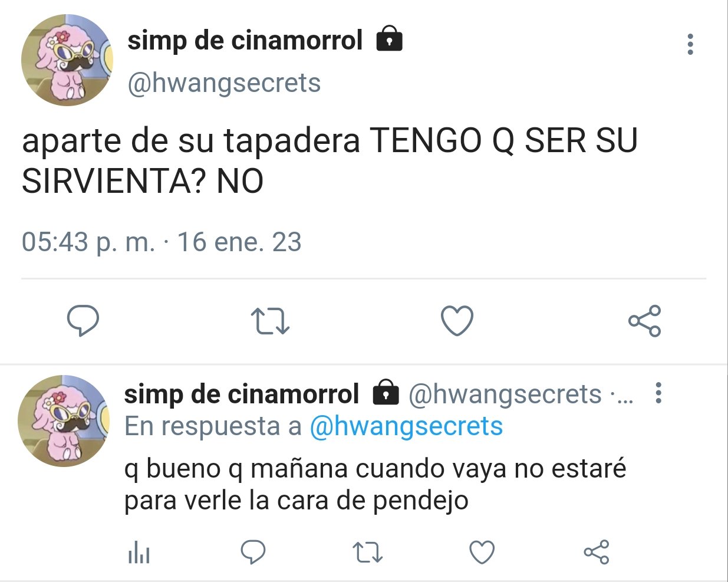Open @hwangsecrets handle under the main tweet name
728x582 pixels.
tap(224, 83)
